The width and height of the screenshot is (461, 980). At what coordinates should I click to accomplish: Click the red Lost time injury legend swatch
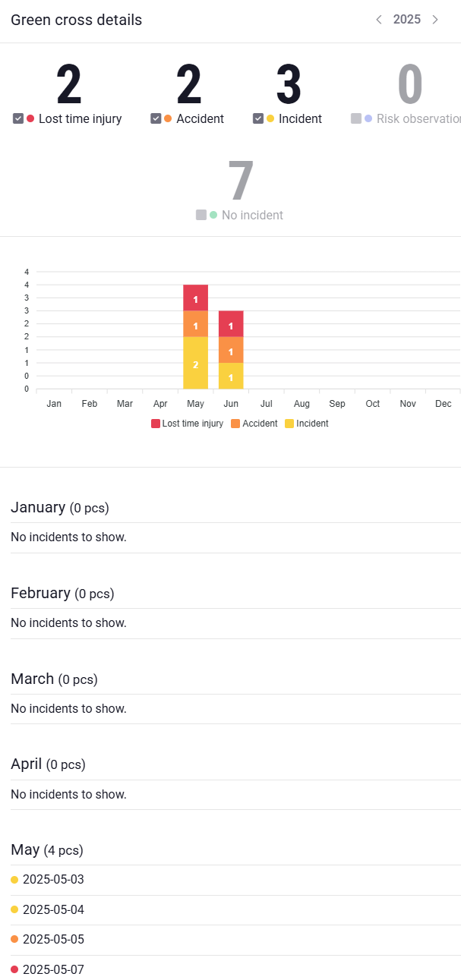tap(156, 424)
